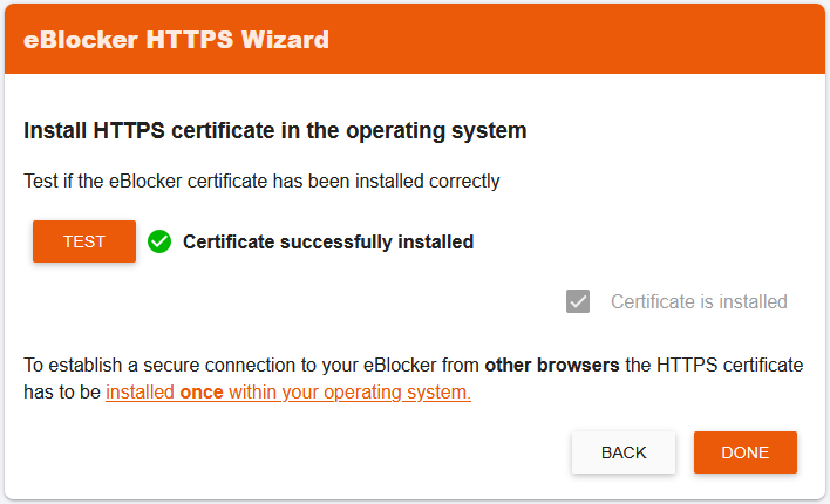Click the bold word 'once' in the link

coord(202,392)
